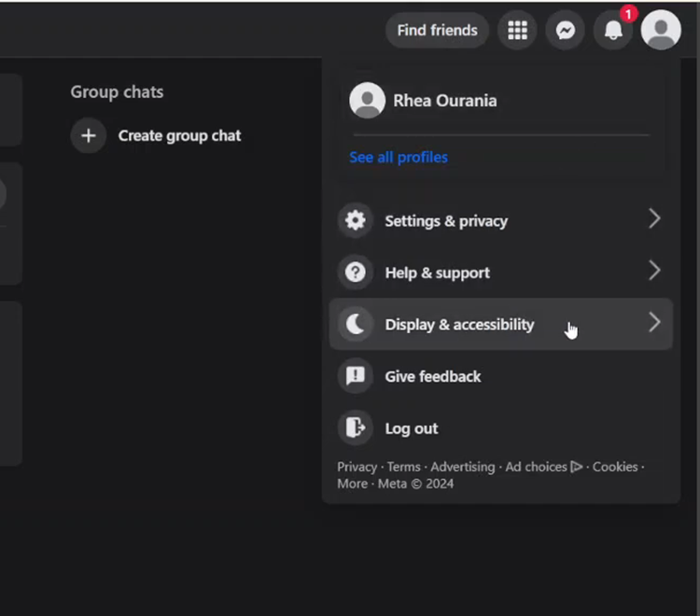700x616 pixels.
Task: Expand Settings & privacy chevron arrow
Action: [x=654, y=218]
